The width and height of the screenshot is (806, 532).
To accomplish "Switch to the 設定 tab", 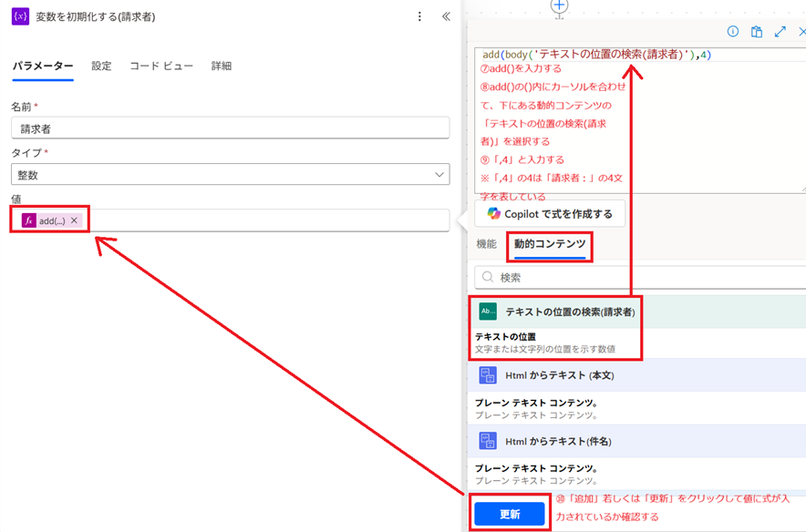I will [x=101, y=66].
